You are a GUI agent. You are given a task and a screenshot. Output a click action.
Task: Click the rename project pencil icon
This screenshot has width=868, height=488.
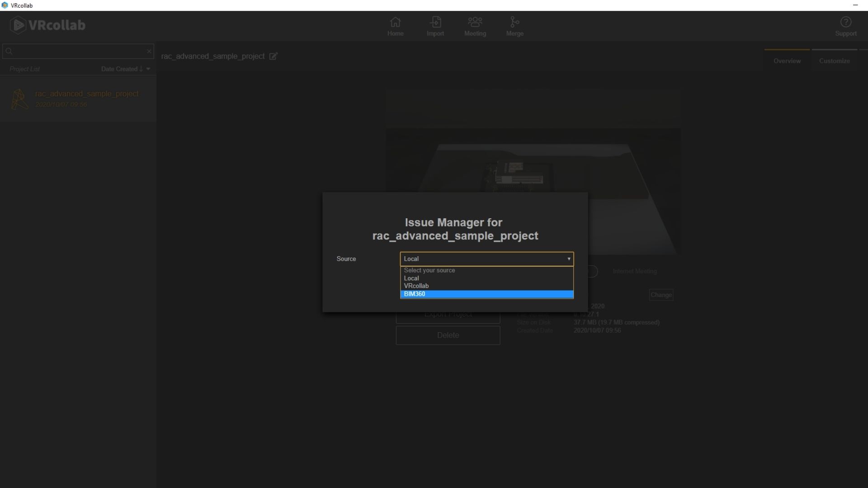(273, 56)
